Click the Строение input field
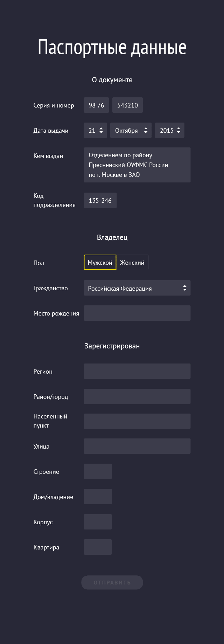Screen dimensions: 224x644 click(x=98, y=471)
